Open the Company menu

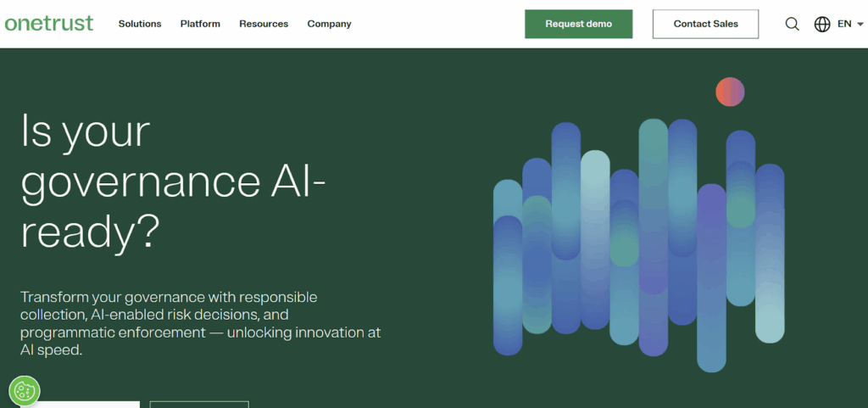329,24
